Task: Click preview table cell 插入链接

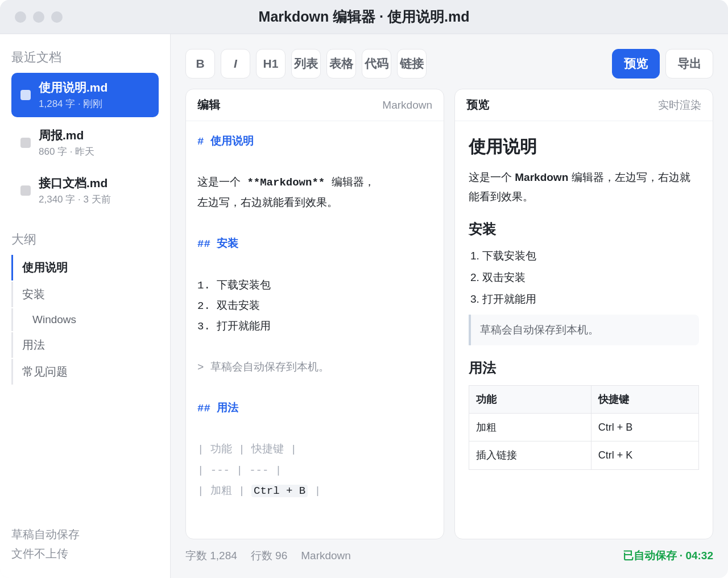Action: pos(530,455)
